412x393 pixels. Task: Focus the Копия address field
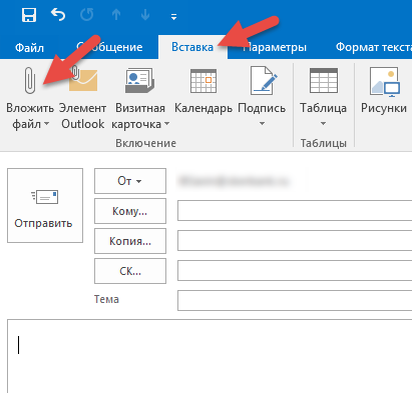pos(295,240)
